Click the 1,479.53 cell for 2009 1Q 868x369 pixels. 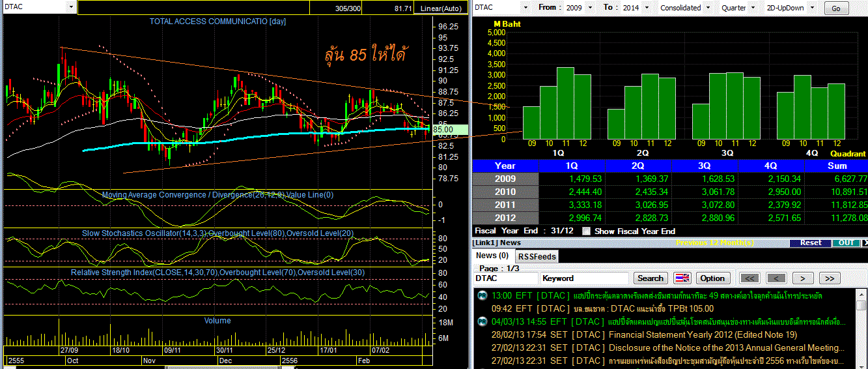(573, 179)
